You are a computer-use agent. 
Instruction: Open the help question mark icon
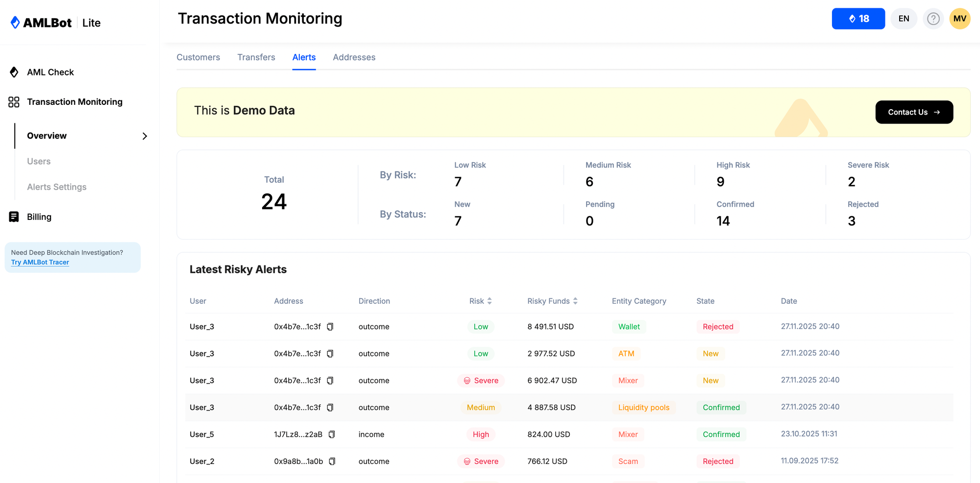933,19
